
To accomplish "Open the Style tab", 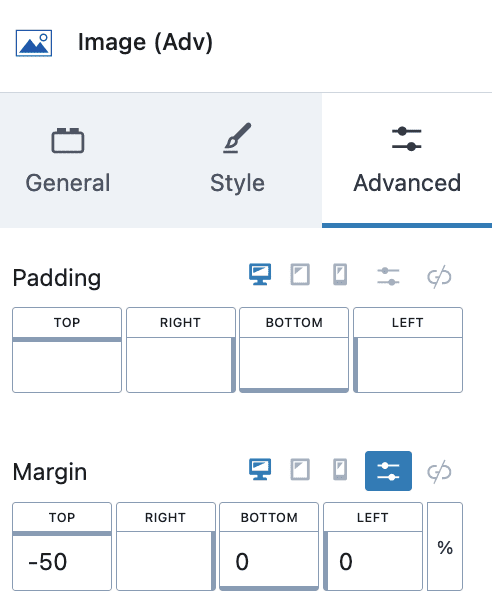I will click(x=237, y=160).
